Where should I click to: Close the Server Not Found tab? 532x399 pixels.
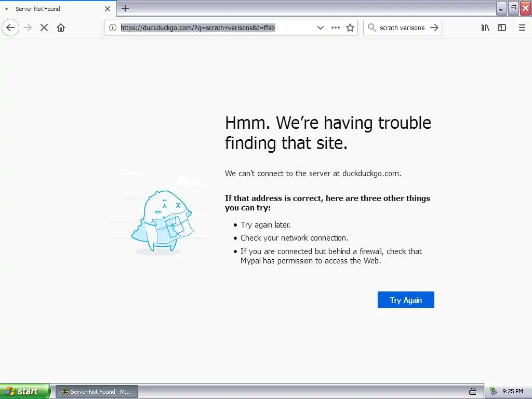(x=108, y=9)
